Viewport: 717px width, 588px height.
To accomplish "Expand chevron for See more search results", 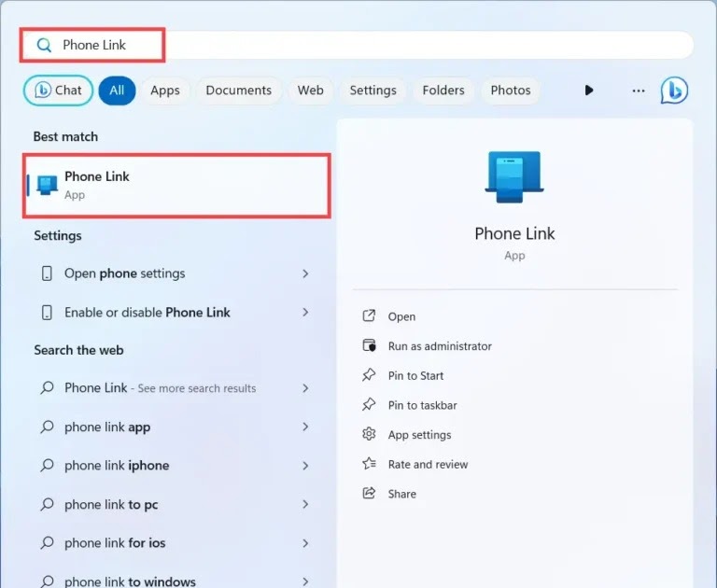I will click(x=305, y=388).
